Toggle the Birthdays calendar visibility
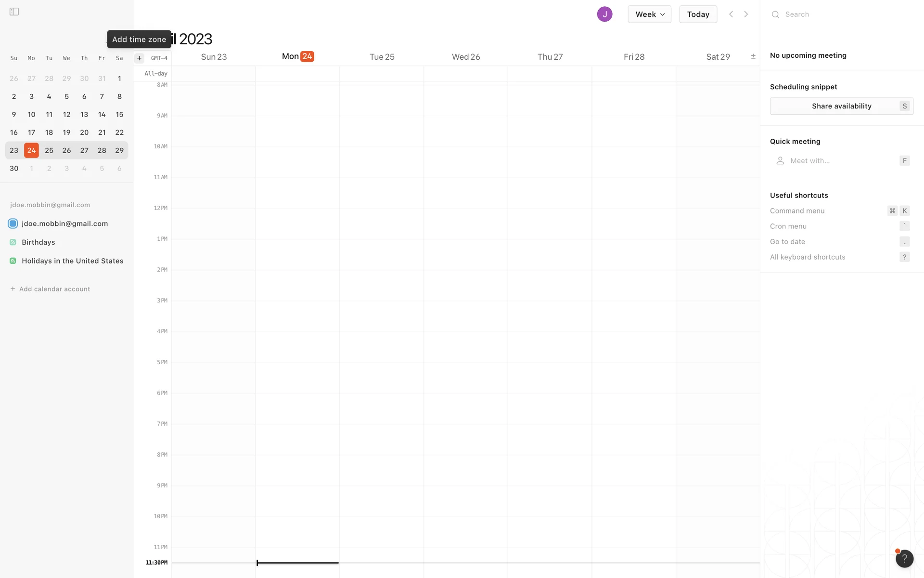Viewport: 924px width, 578px height. (x=13, y=242)
